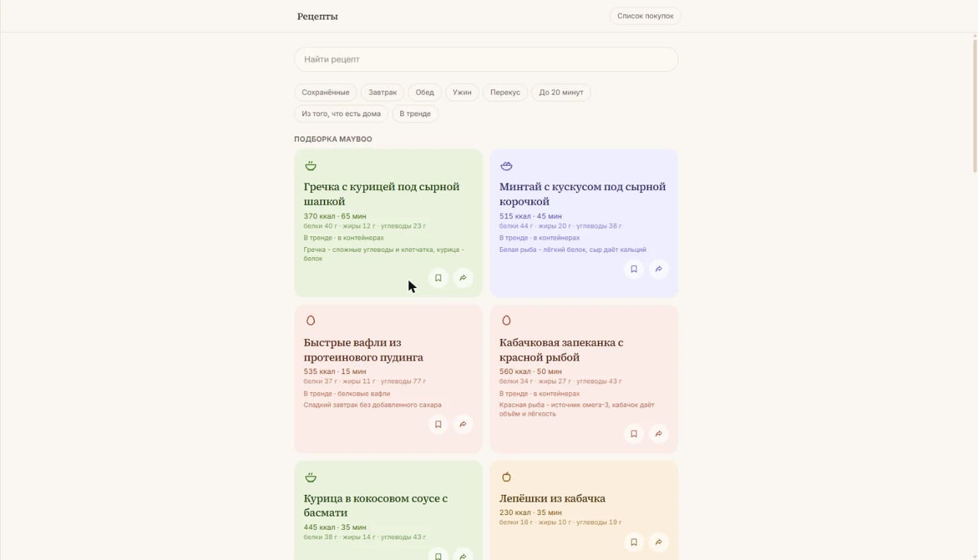
Task: Toggle the Сохранённые filter chip
Action: 326,92
